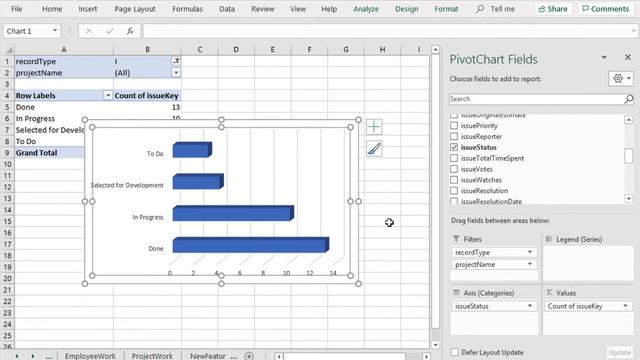
Task: Open the Format ribbon tab
Action: (446, 9)
